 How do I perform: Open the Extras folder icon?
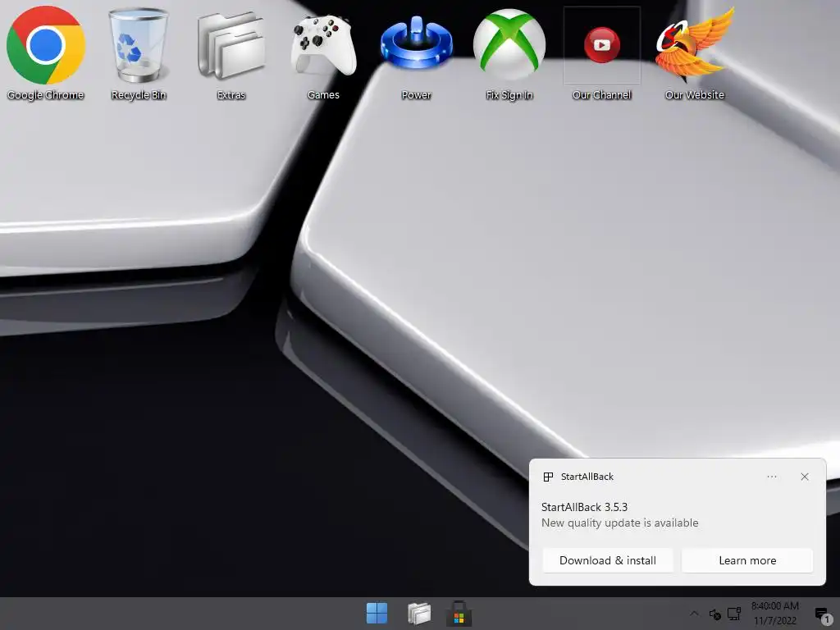[x=231, y=52]
